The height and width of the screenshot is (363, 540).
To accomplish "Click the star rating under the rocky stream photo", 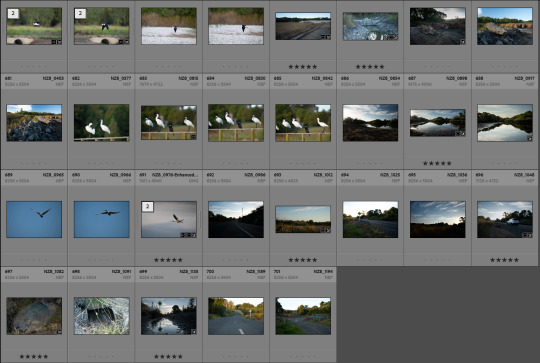I will tap(370, 66).
